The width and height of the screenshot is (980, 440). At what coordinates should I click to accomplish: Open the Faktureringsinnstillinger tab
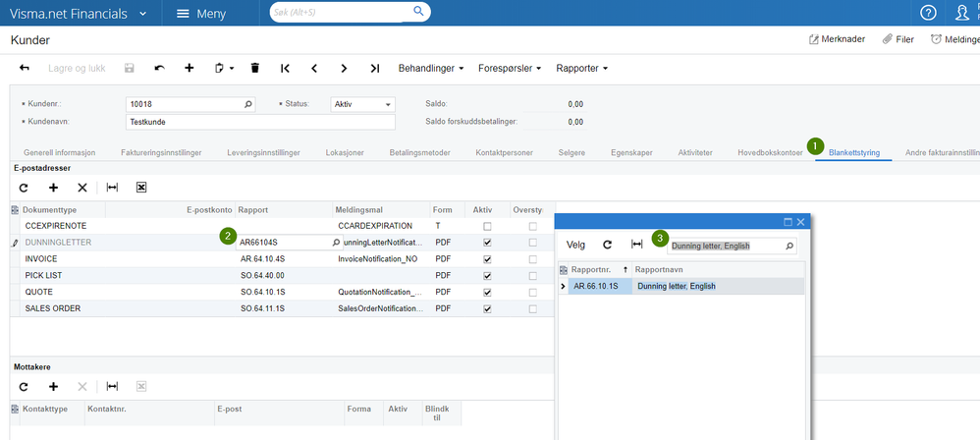(161, 153)
